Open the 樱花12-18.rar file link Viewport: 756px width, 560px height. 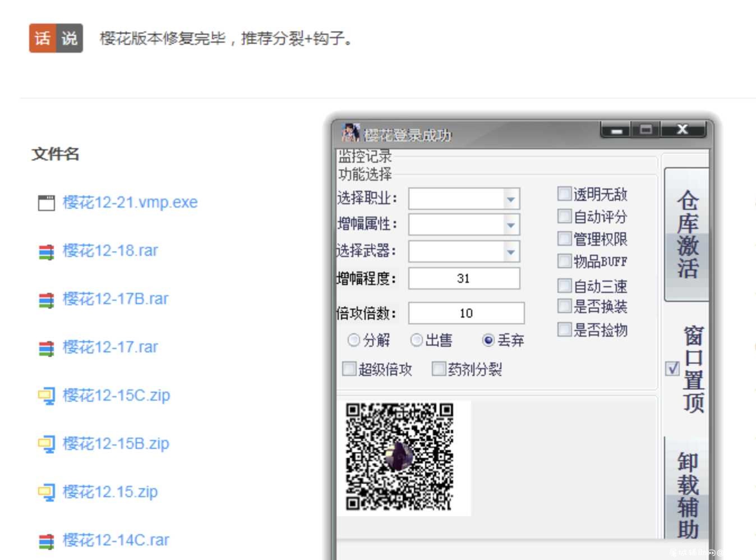[x=110, y=250]
